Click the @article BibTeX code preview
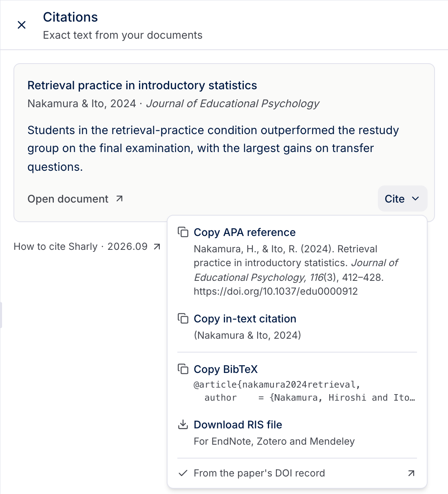The width and height of the screenshot is (448, 494). coord(305,391)
